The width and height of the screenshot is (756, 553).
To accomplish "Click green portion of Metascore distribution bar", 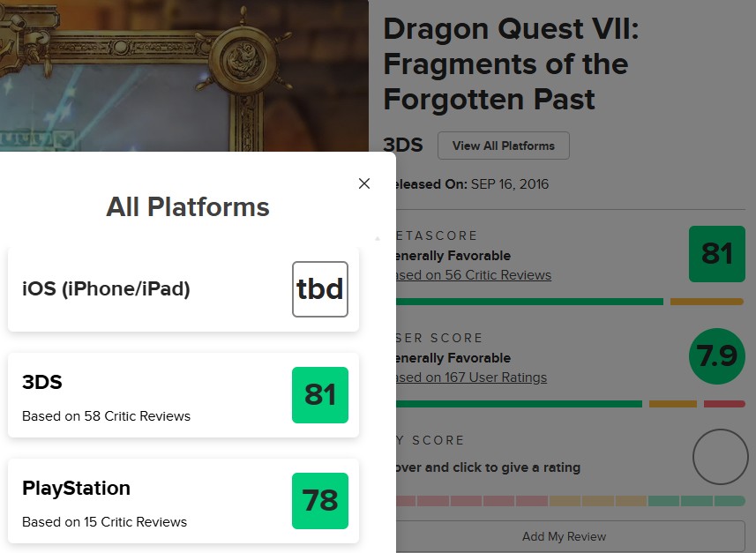I will point(529,302).
